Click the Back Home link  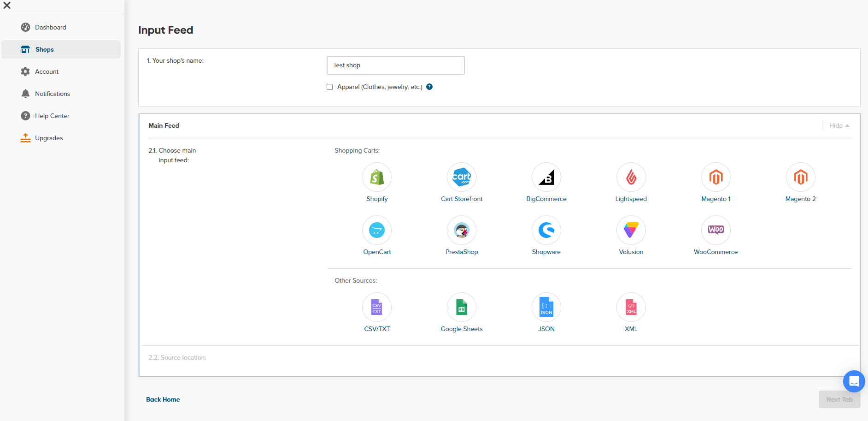tap(163, 399)
